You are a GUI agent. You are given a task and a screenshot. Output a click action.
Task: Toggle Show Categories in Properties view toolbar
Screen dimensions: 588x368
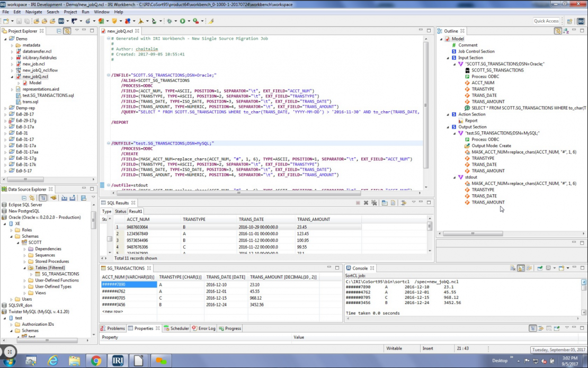533,328
